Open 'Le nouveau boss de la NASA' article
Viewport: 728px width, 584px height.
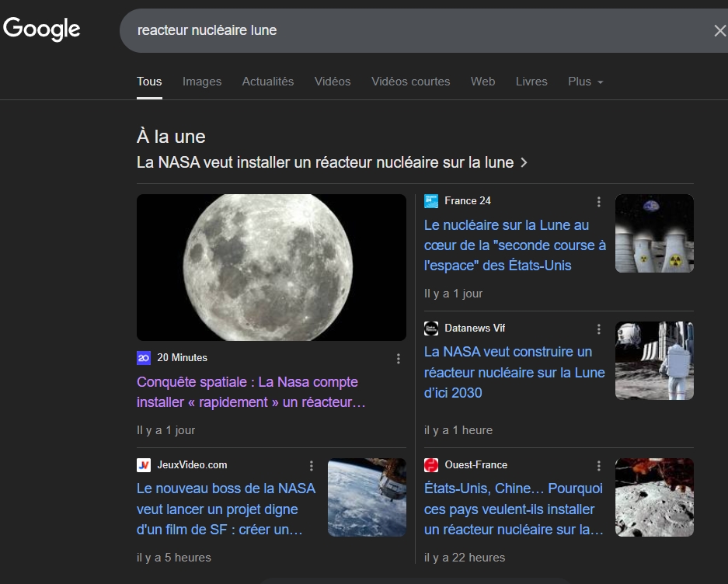click(226, 509)
